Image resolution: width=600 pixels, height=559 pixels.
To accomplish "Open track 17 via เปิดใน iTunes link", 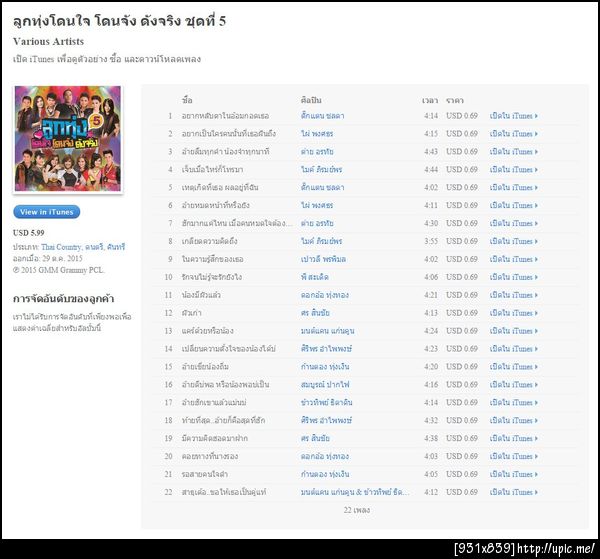I will coord(514,403).
